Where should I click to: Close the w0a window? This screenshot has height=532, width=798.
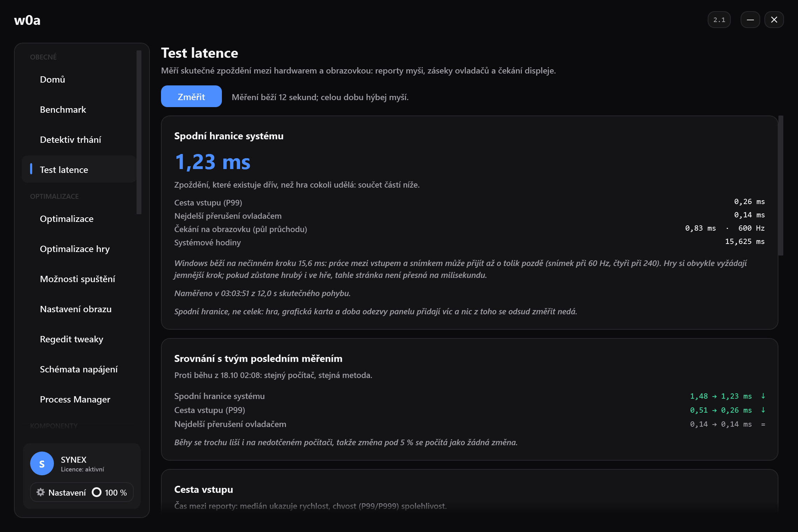point(774,20)
